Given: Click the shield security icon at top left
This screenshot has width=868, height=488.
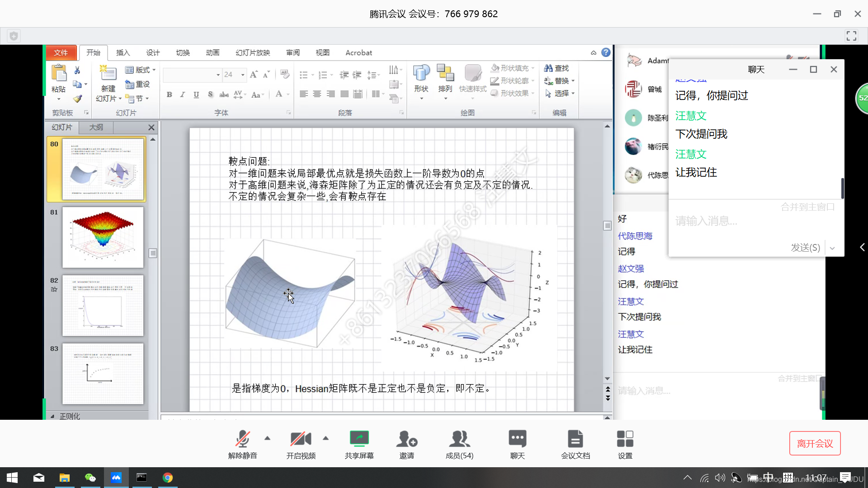Looking at the screenshot, I should click(x=14, y=36).
